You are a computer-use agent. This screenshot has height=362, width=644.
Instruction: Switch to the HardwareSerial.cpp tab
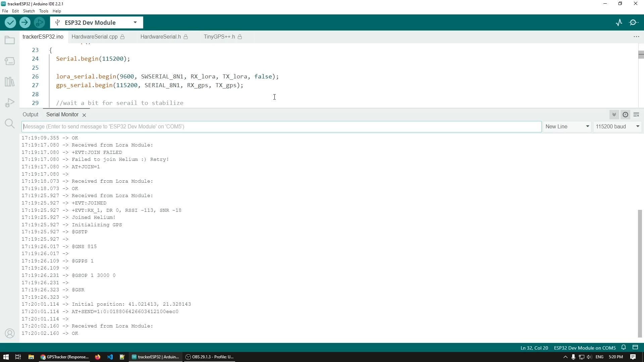[95, 37]
